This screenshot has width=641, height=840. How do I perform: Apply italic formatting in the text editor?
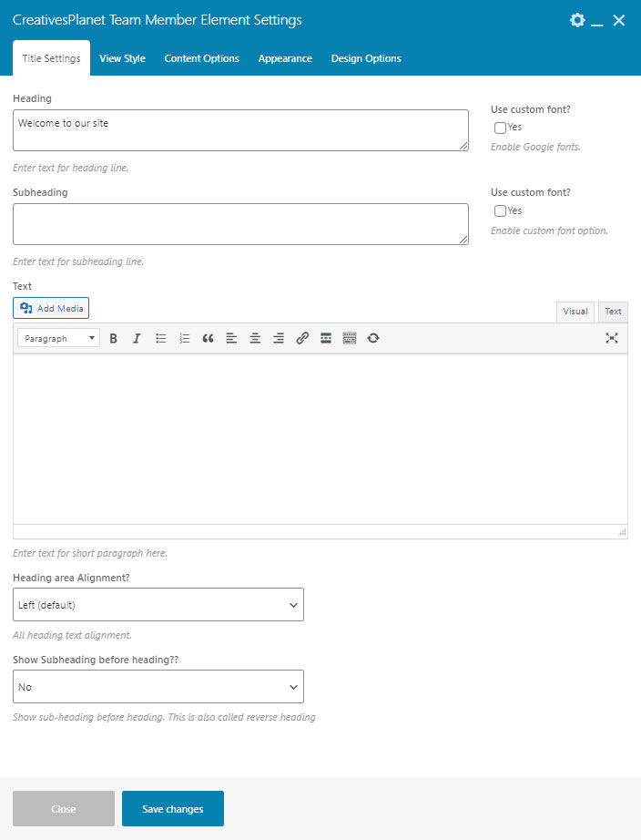click(x=137, y=338)
